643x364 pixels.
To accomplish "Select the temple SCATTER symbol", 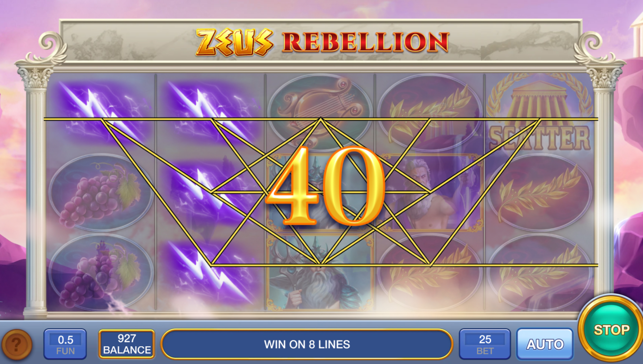I will pyautogui.click(x=540, y=112).
